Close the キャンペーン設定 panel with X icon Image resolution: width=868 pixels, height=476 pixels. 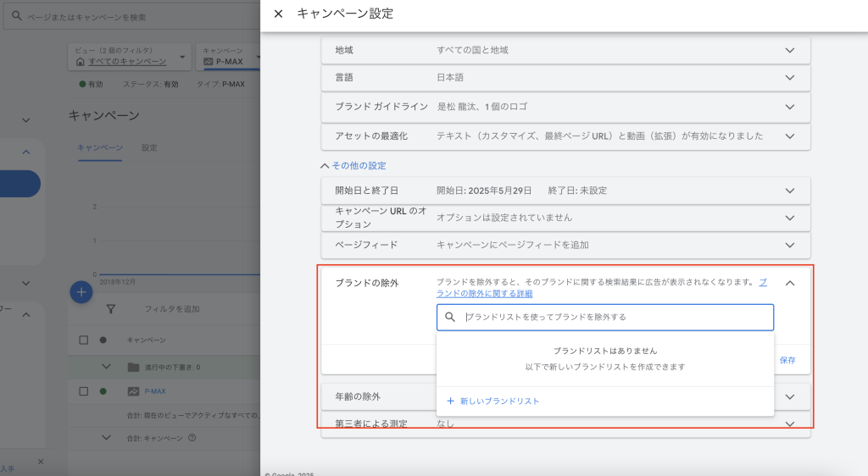coord(278,14)
